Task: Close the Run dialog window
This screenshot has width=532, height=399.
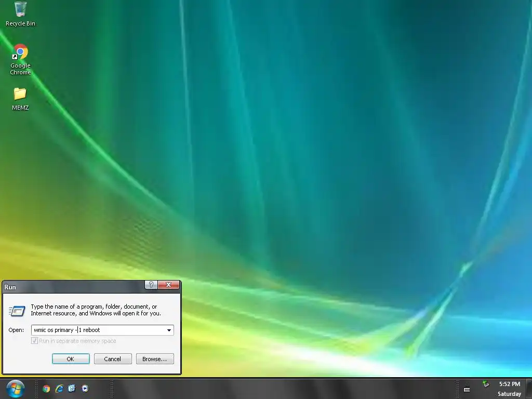Action: (169, 285)
